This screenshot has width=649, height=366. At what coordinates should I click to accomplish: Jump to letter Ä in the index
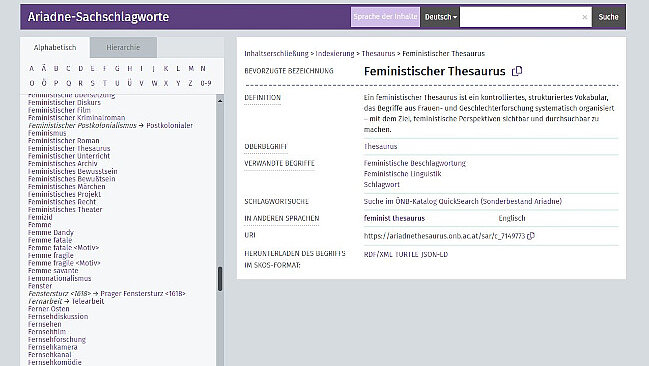pyautogui.click(x=44, y=69)
